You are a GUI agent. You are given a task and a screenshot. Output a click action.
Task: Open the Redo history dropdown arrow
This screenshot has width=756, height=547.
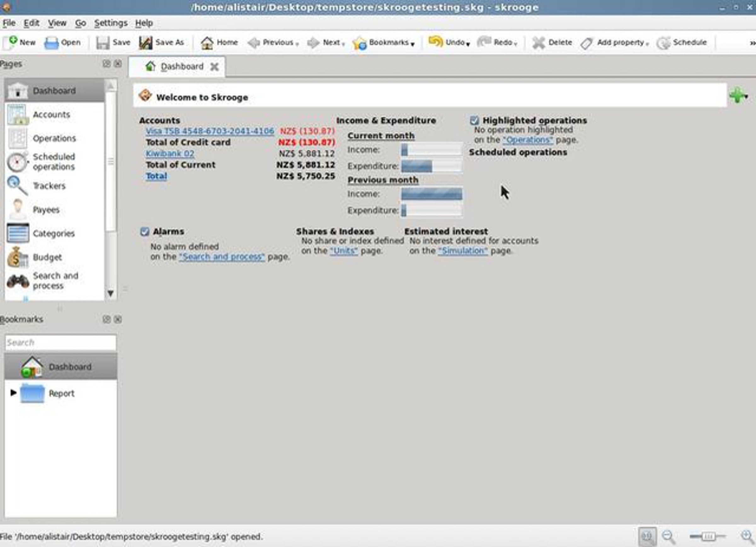(x=516, y=44)
